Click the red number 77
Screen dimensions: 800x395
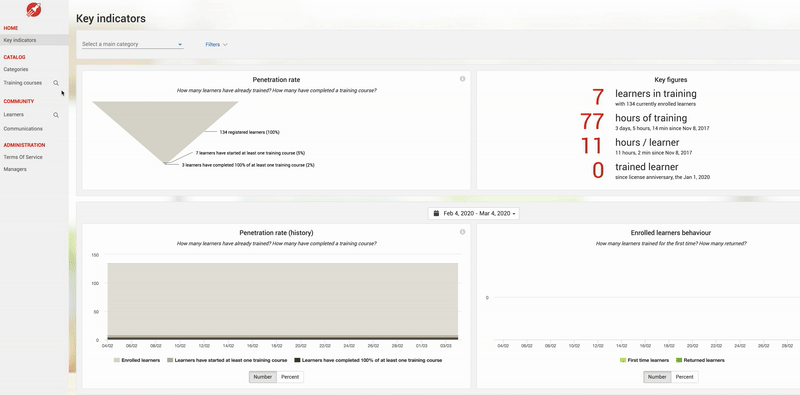point(592,121)
